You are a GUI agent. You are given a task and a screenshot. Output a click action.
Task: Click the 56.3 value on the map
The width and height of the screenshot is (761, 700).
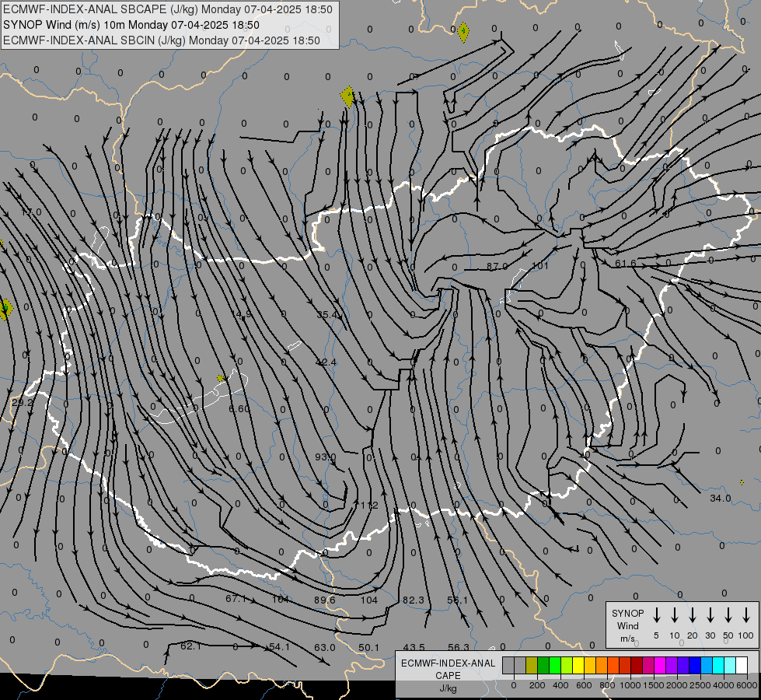coord(459,648)
